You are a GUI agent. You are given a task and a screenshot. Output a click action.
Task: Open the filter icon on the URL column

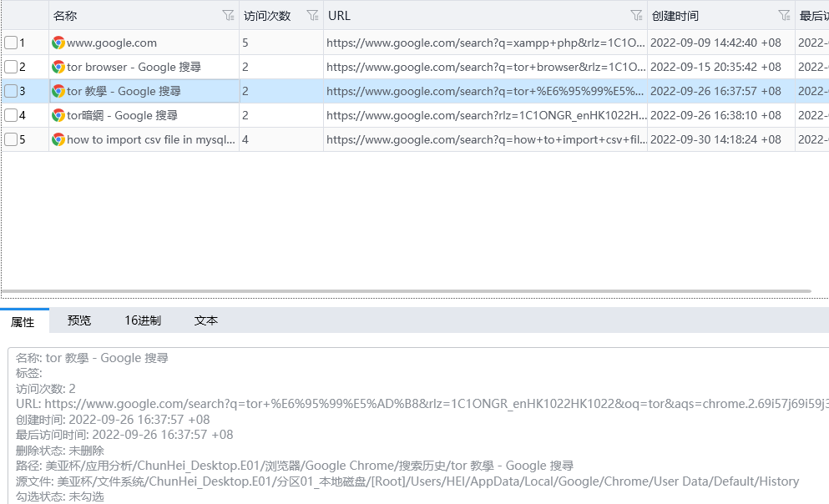click(x=637, y=15)
